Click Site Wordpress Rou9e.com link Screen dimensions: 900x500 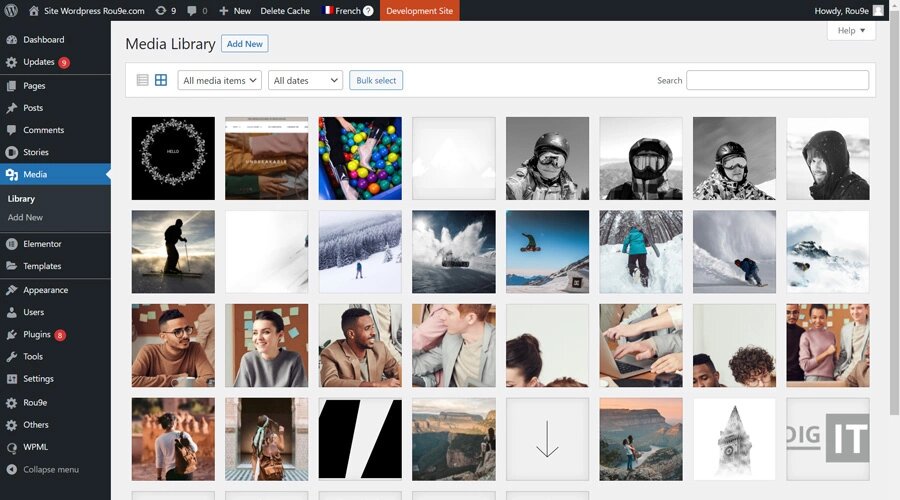[x=94, y=10]
